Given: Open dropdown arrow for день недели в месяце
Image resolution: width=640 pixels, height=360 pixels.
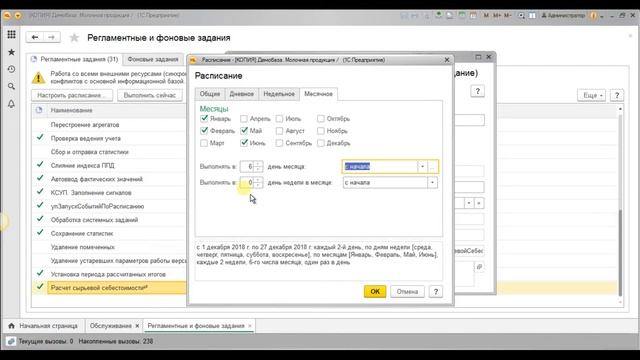Looking at the screenshot, I should click(432, 182).
